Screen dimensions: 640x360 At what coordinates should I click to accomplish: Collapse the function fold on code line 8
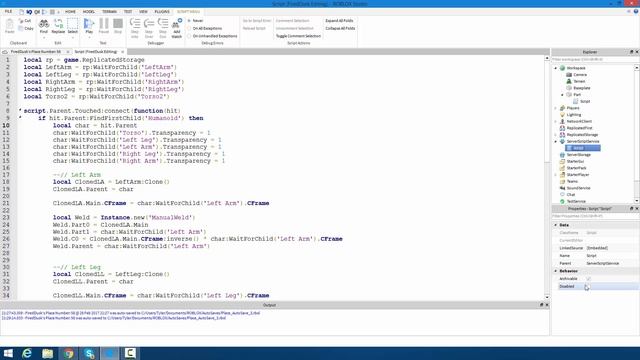coord(20,110)
